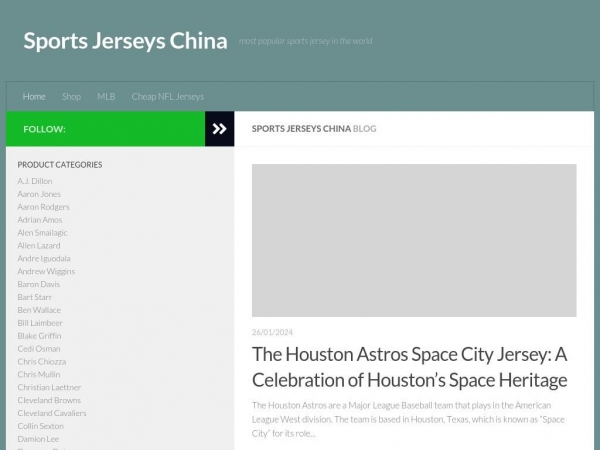The height and width of the screenshot is (450, 600).
Task: Open the Cleveland Cavaliers category
Action: 52,413
